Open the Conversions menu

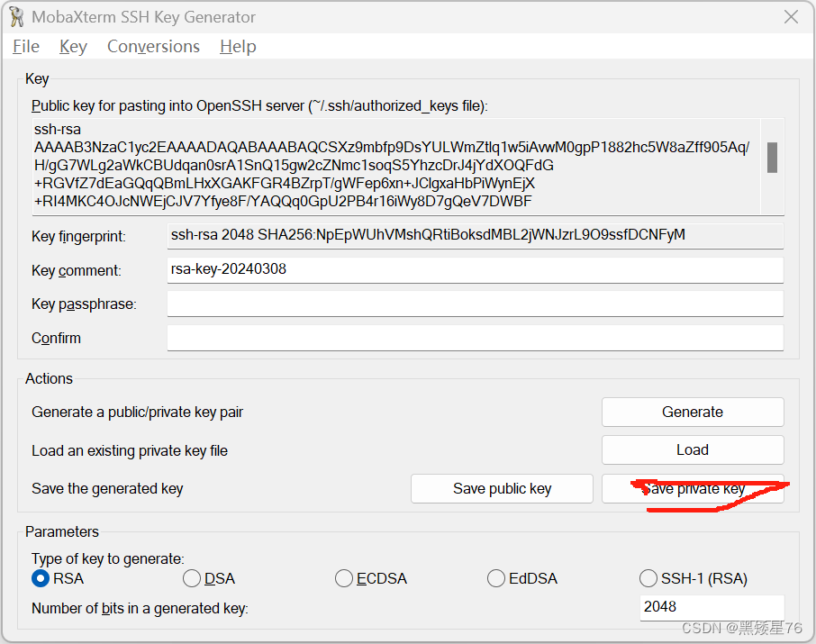[153, 46]
